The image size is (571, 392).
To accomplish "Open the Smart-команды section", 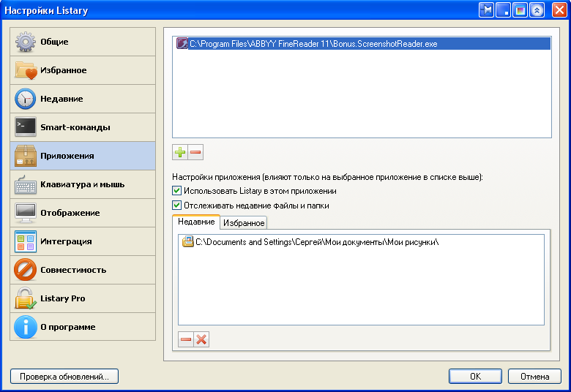I will (x=83, y=127).
